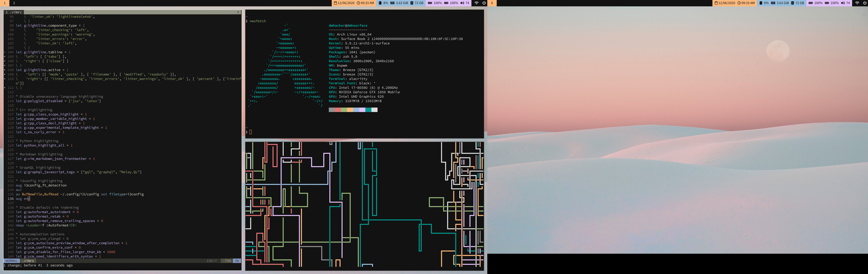Switch to workspace 1
The image size is (868, 274).
click(x=5, y=3)
